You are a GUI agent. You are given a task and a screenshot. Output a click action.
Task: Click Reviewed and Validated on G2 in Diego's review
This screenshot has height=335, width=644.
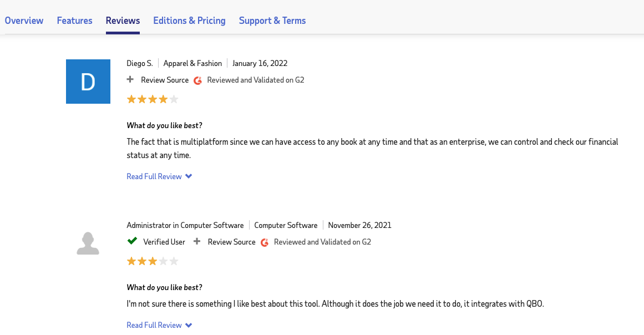coord(255,80)
